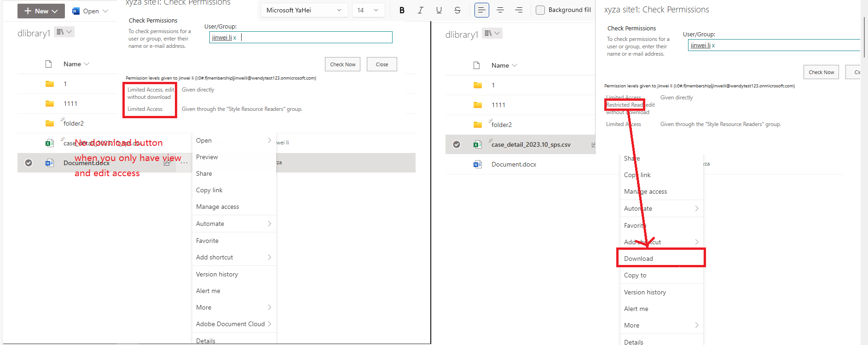
Task: Click the share icon on the left Document.docx row
Action: coord(168,162)
